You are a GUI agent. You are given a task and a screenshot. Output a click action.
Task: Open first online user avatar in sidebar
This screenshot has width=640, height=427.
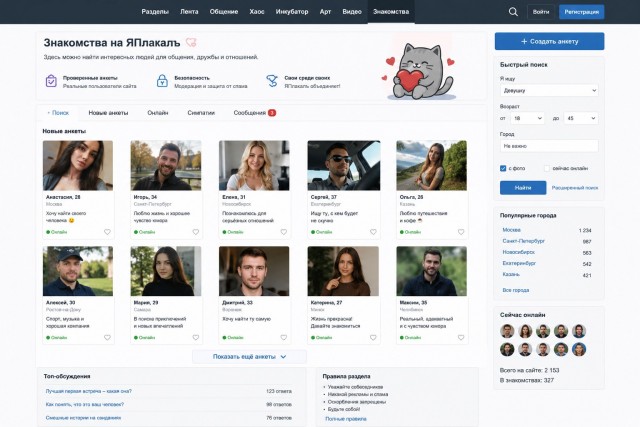click(x=507, y=331)
